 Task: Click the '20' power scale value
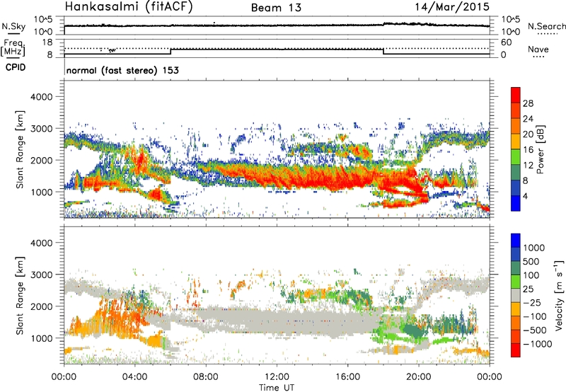pos(528,134)
